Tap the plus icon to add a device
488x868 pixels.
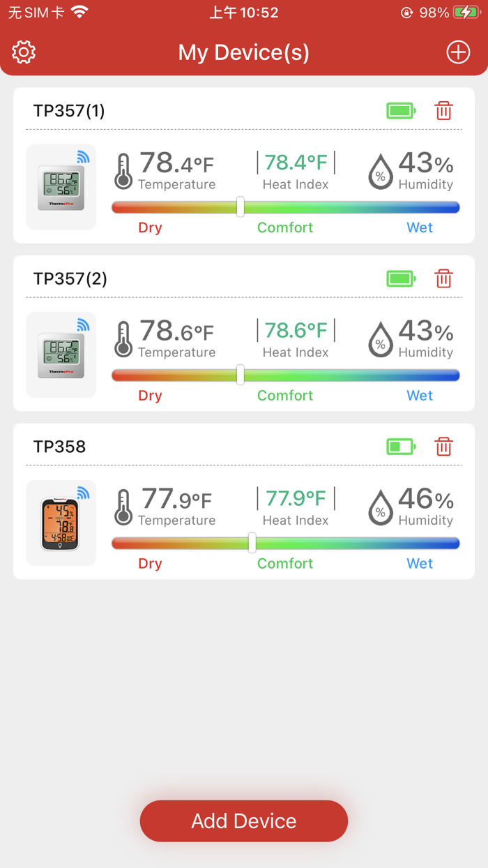pyautogui.click(x=458, y=52)
